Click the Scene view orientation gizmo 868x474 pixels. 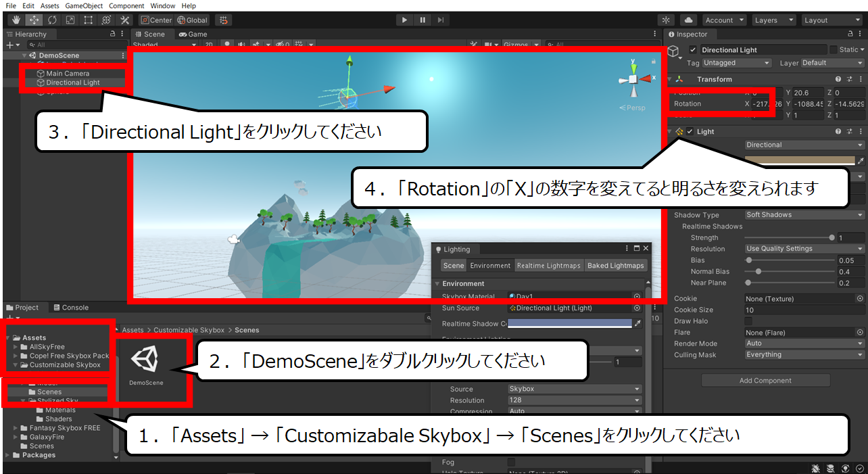(633, 78)
